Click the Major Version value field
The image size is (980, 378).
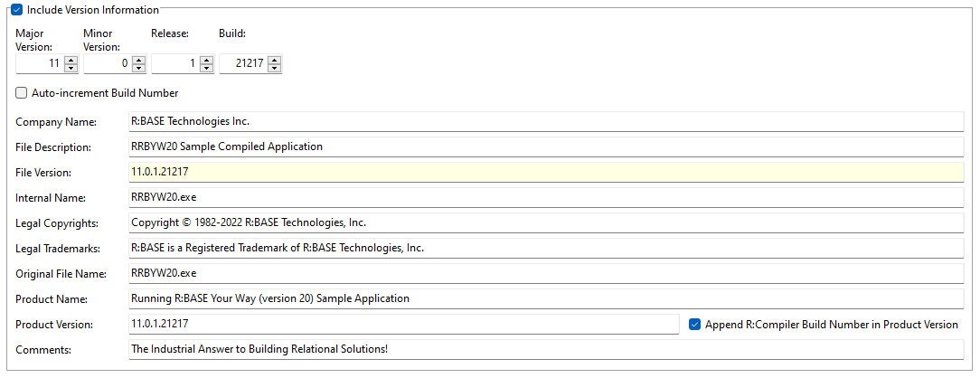pos(40,63)
